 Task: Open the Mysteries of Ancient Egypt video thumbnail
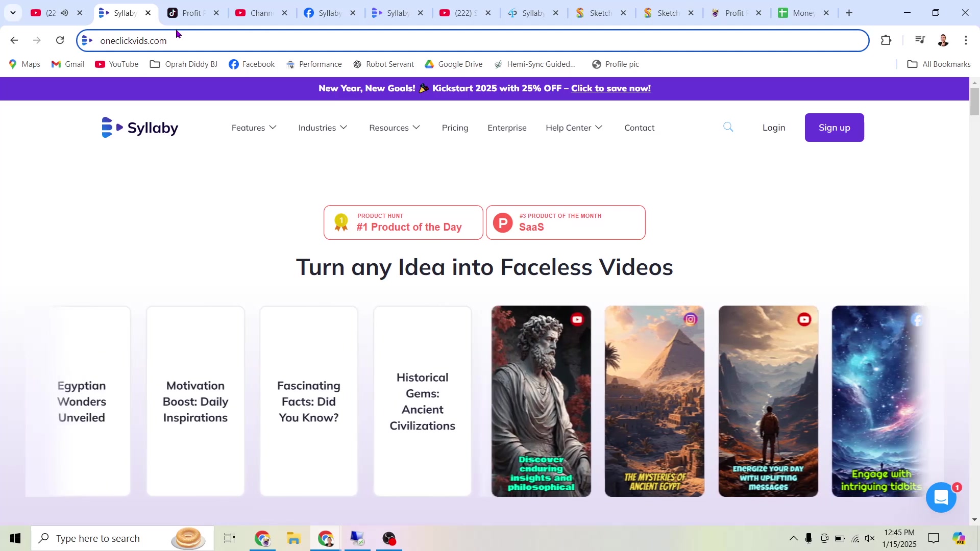pos(654,401)
